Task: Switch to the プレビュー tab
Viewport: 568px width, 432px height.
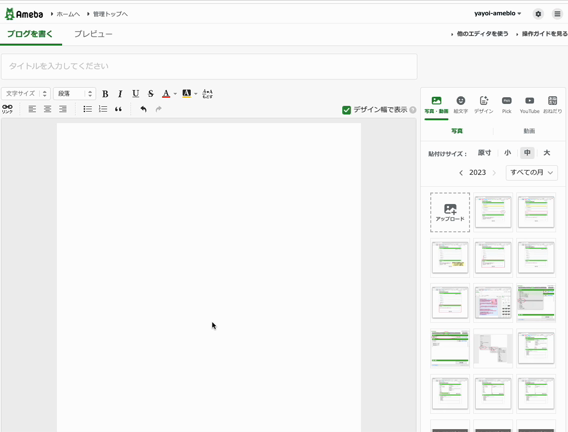Action: (x=93, y=34)
